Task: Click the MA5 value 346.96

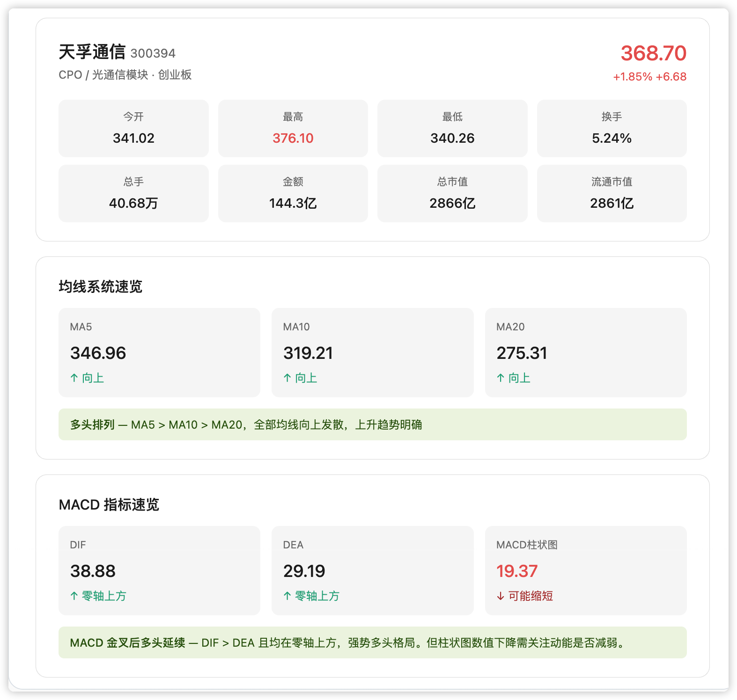Action: [98, 353]
